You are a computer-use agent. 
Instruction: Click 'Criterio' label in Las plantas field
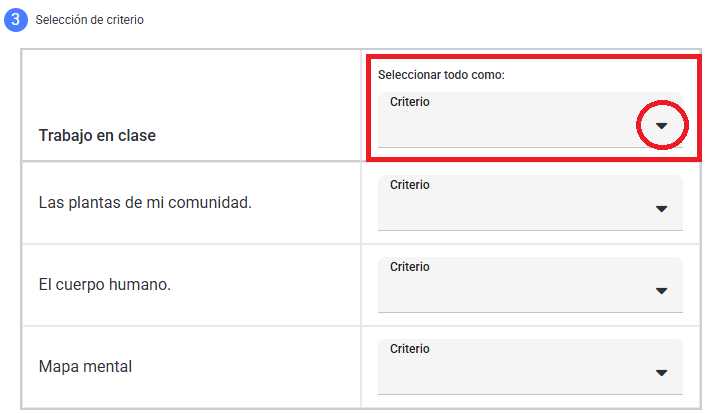coord(409,185)
